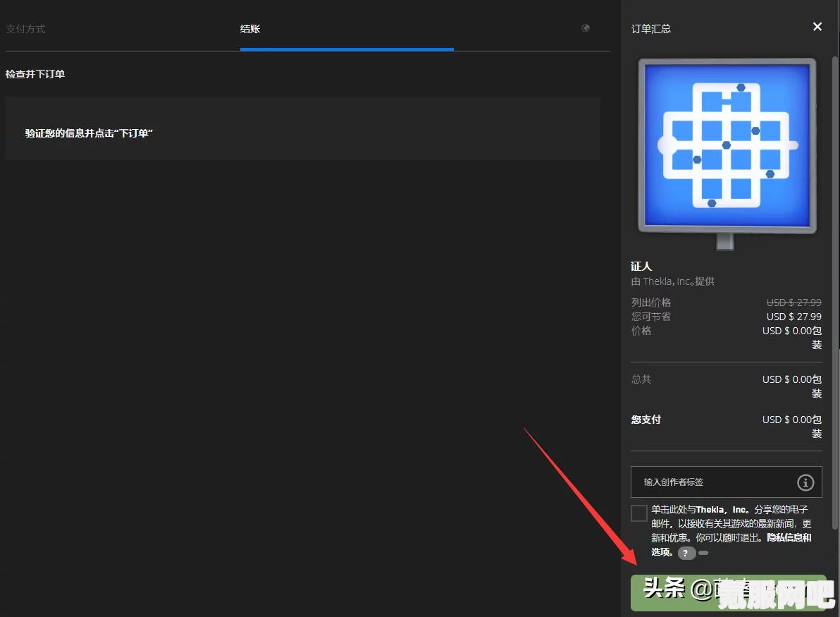Click the verify info and place order message
Screen dimensions: 840x617
pyautogui.click(x=89, y=133)
